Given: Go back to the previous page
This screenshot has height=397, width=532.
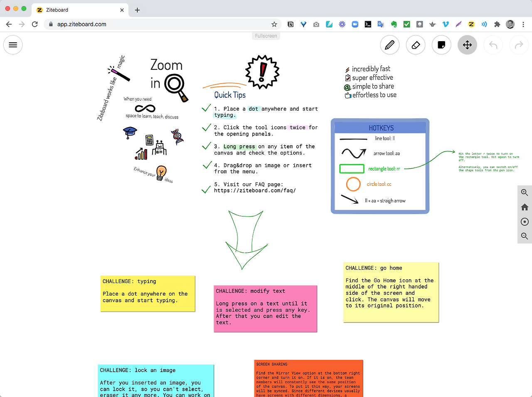Looking at the screenshot, I should point(9,24).
